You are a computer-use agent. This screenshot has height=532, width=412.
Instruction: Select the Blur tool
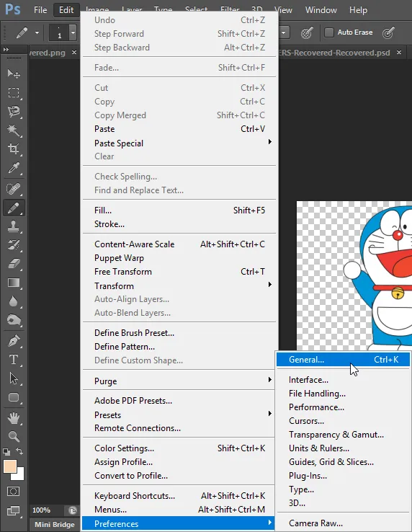point(14,301)
